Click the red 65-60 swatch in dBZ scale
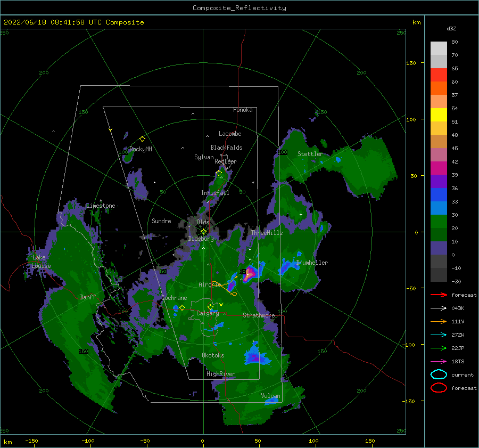This screenshot has width=479, height=448. (x=439, y=75)
